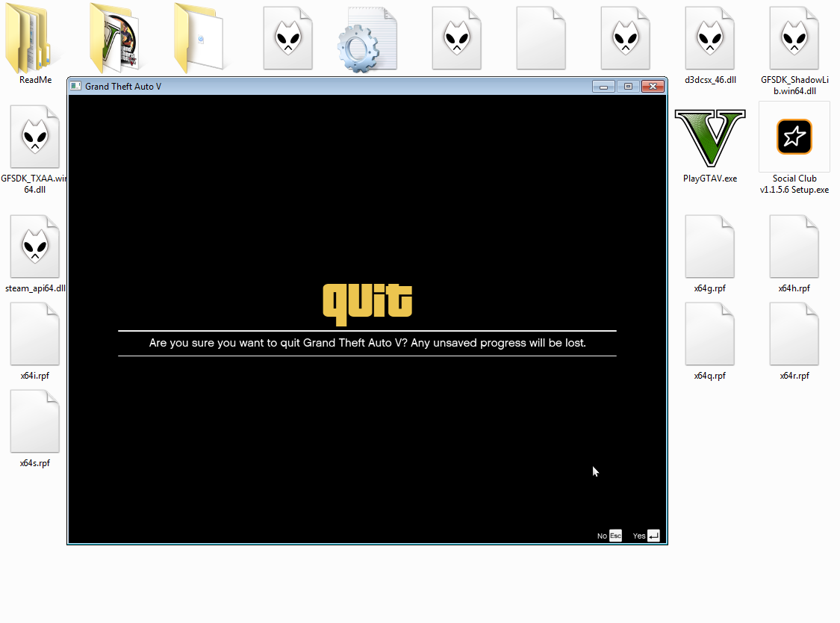Select the x64i.rpf file
The height and width of the screenshot is (623, 840).
[x=34, y=334]
